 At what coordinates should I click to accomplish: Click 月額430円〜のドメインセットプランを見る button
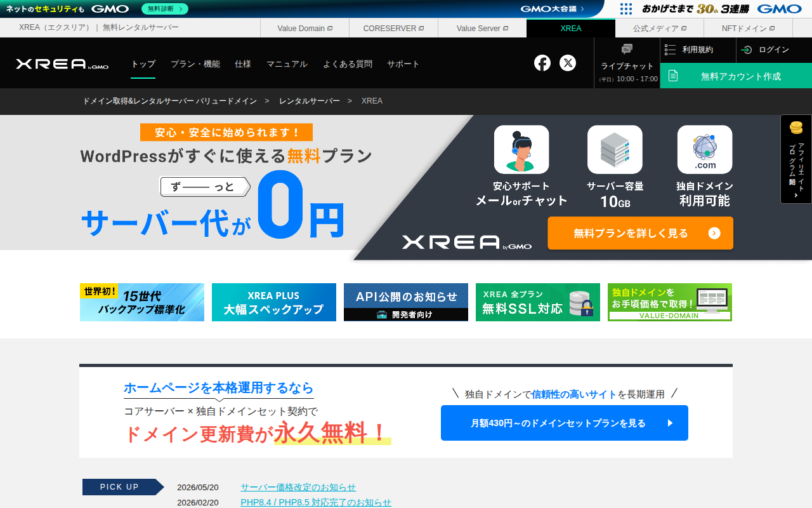click(x=565, y=423)
